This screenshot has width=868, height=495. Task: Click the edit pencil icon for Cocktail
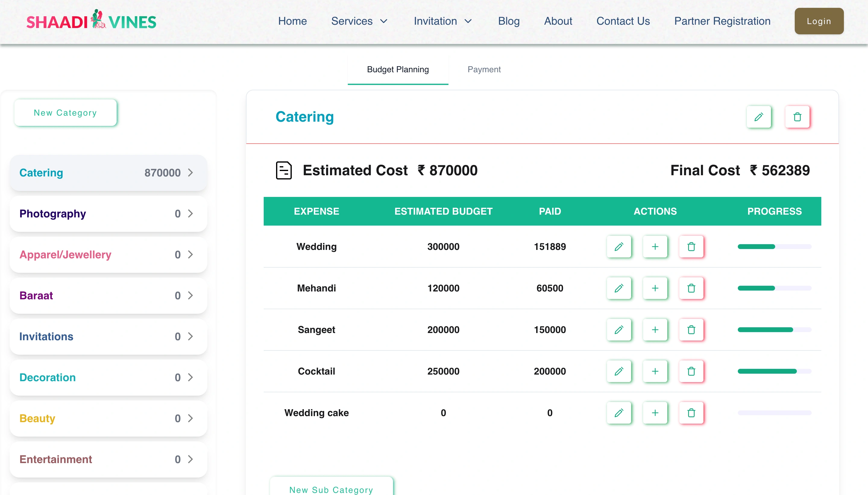point(619,371)
